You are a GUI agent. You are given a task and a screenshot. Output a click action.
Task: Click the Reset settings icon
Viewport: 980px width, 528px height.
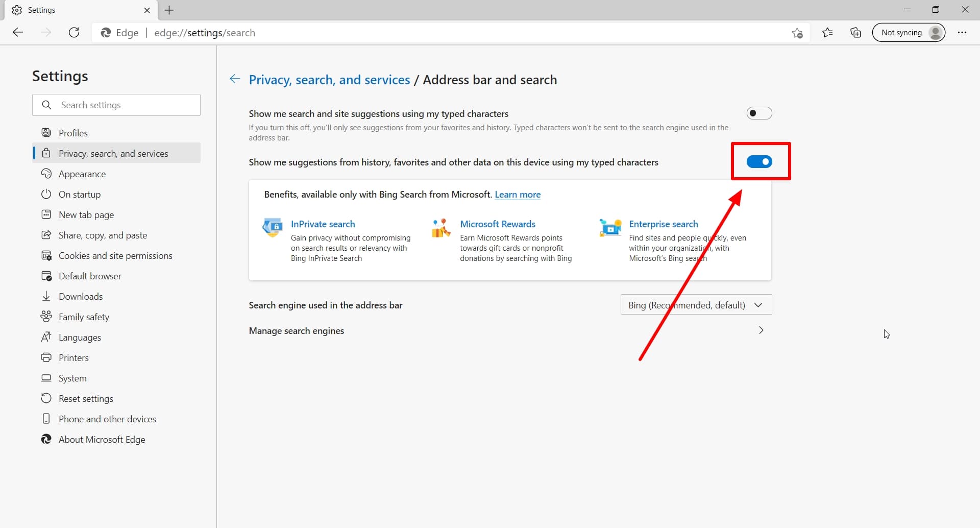46,398
